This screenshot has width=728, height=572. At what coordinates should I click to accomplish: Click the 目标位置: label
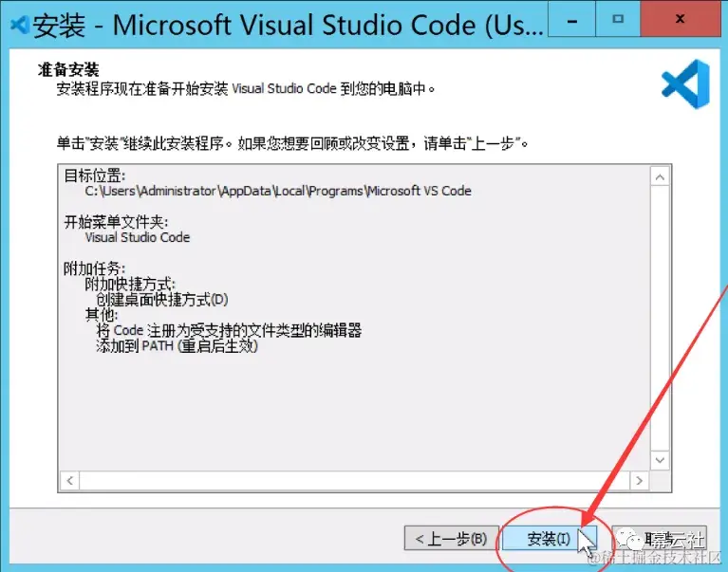[x=94, y=175]
